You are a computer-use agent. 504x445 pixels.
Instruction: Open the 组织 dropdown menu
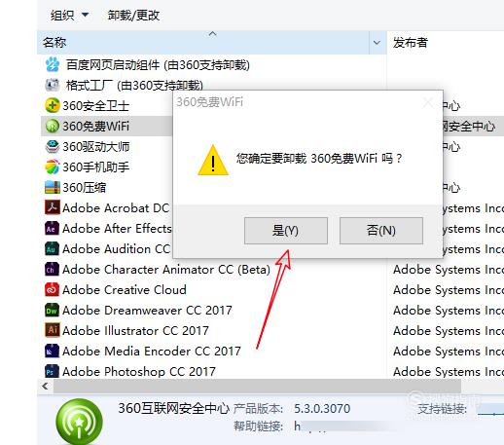tap(69, 15)
